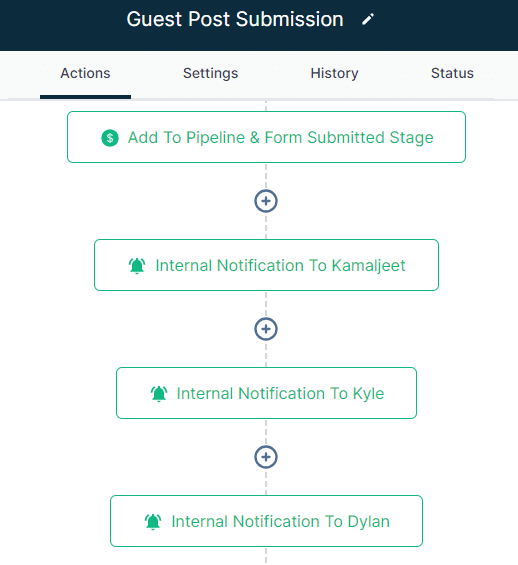Click plus icon below Kamaljeet notification step
Screen dimensions: 518x565
click(x=266, y=329)
